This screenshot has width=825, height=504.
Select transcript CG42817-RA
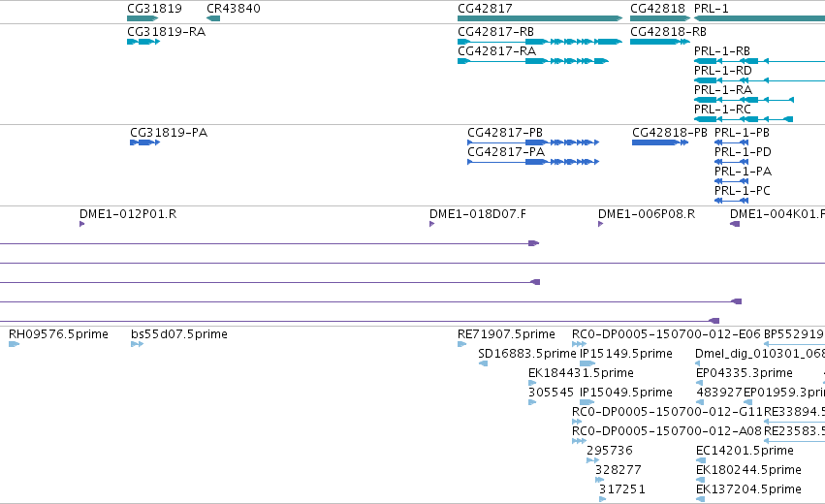point(533,61)
